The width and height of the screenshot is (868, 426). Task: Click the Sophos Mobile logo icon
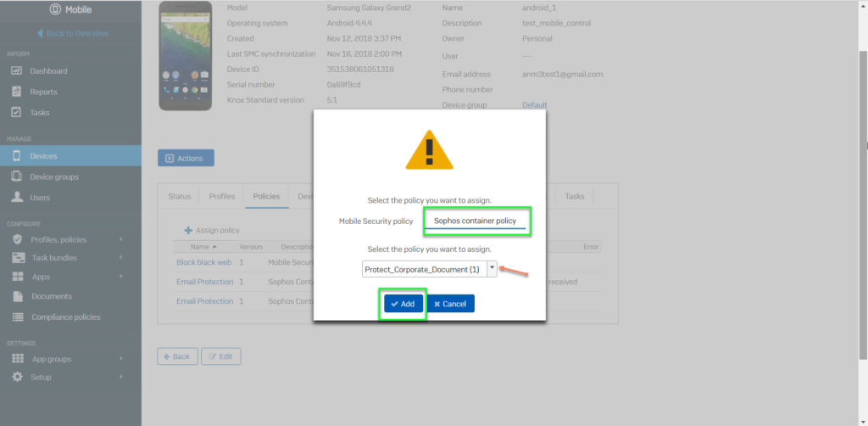tap(55, 9)
